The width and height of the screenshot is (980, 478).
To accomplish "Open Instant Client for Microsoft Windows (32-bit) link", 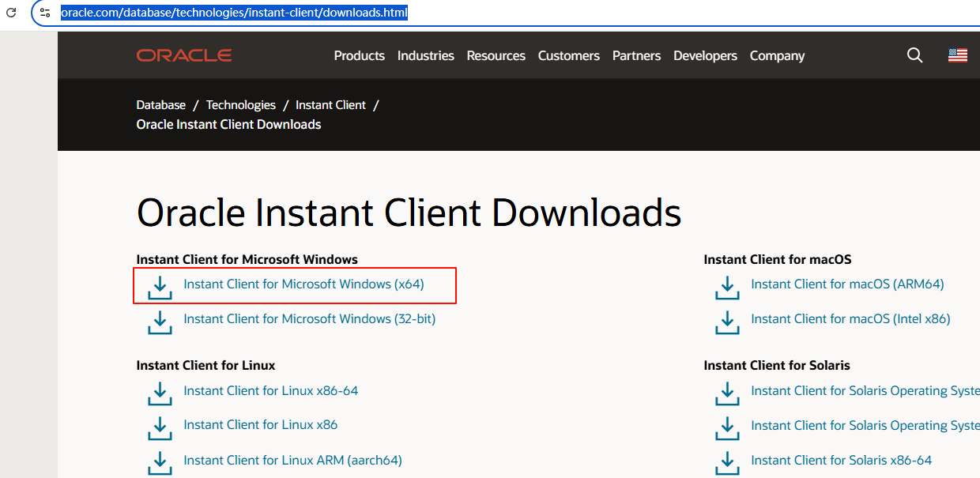I will [310, 319].
